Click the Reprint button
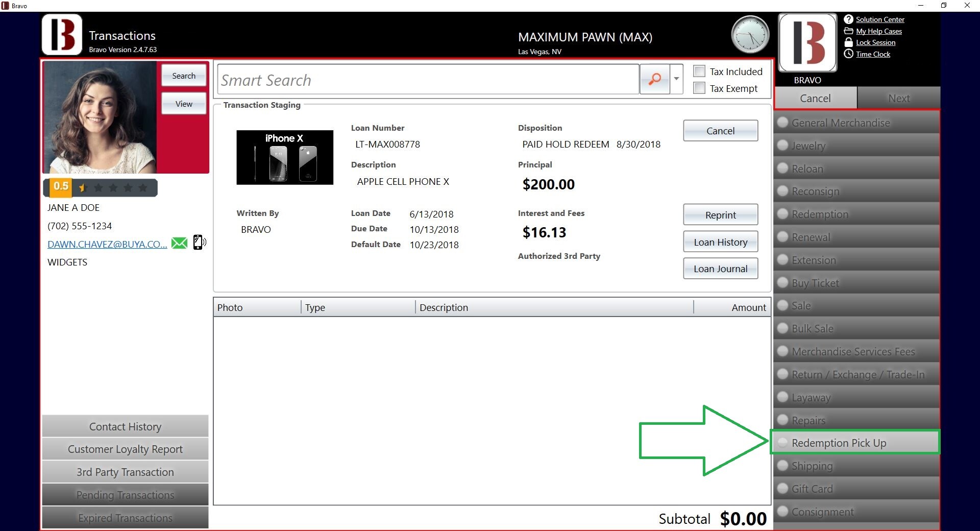980x531 pixels. coord(720,215)
